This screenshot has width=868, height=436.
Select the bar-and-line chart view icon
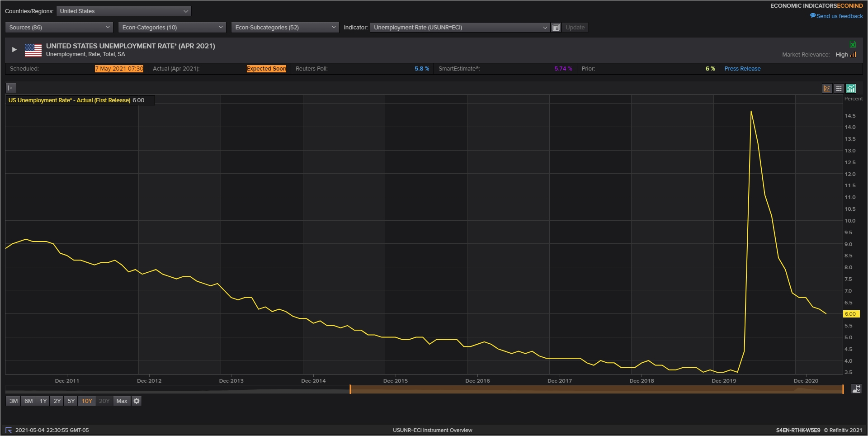(851, 89)
